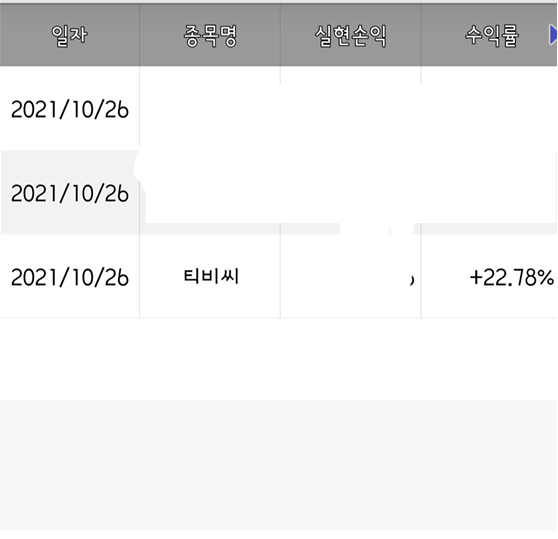Sort by the 일자 column header
Screen dimensions: 558x539
tap(69, 36)
